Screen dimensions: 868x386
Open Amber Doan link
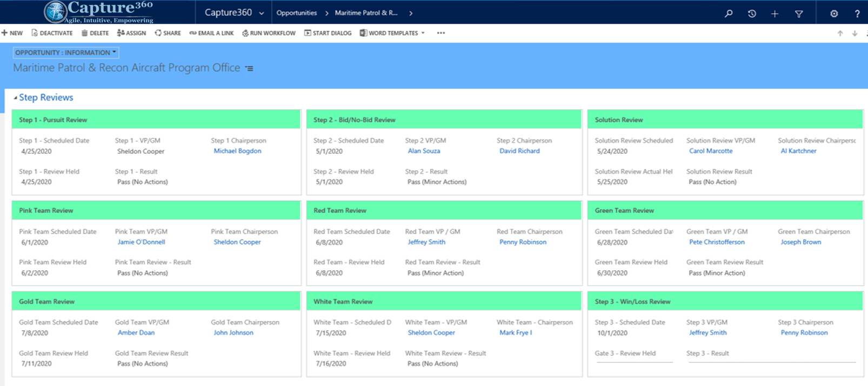[x=136, y=333]
